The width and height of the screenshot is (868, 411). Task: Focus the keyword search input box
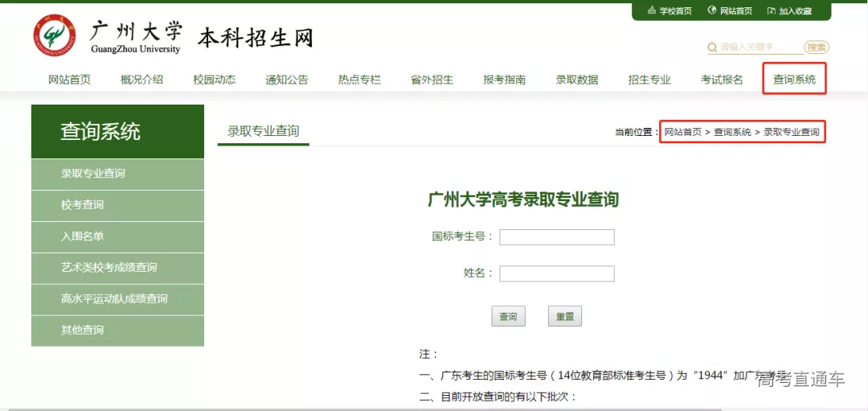point(759,47)
